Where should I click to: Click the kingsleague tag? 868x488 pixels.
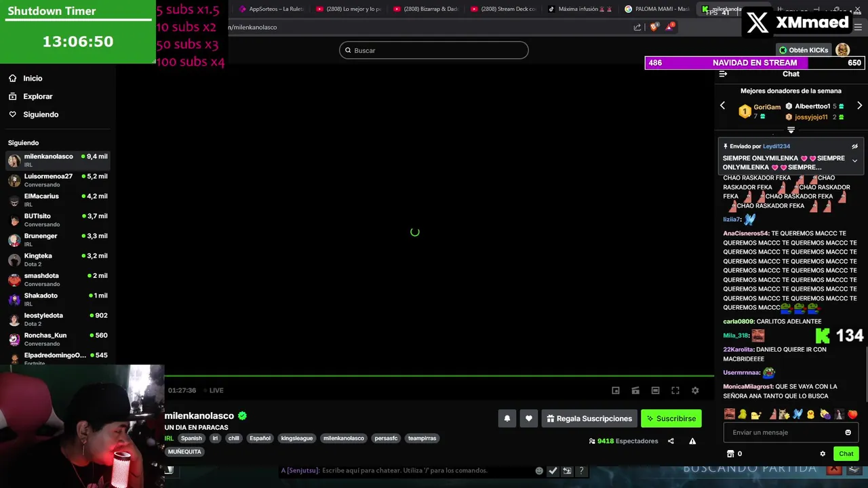pyautogui.click(x=297, y=439)
